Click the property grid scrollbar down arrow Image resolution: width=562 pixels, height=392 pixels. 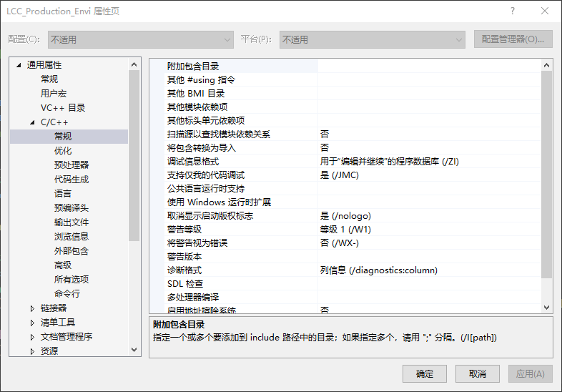(546, 308)
